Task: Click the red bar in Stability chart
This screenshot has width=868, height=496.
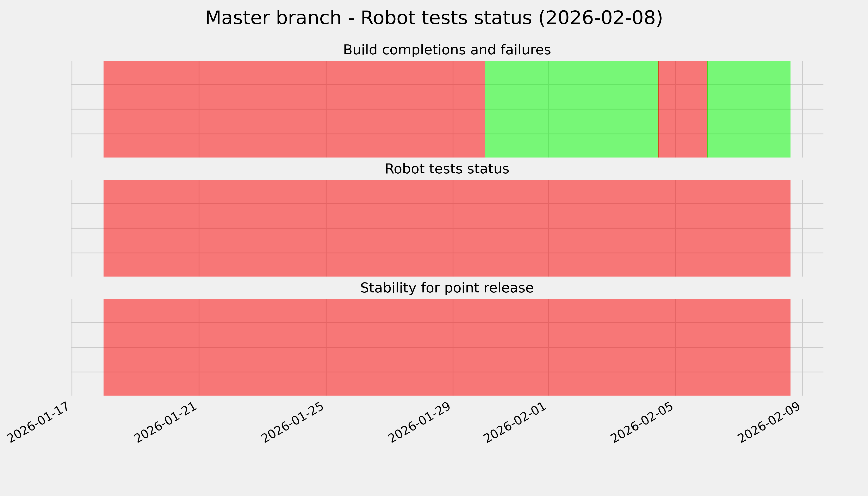Action: click(x=447, y=347)
